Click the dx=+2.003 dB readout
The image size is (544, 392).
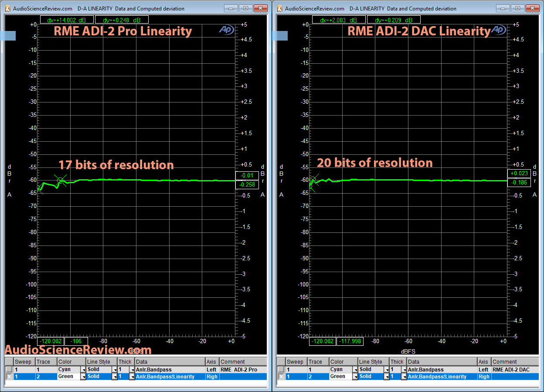click(339, 20)
